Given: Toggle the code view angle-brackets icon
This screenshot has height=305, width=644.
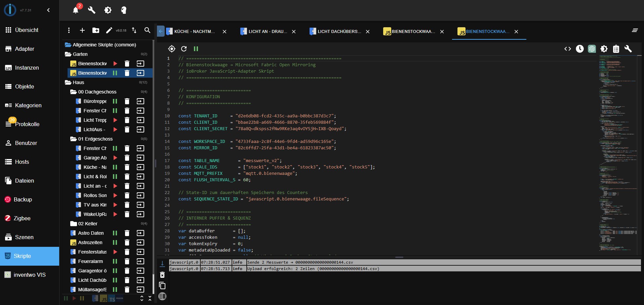Looking at the screenshot, I should coord(567,49).
